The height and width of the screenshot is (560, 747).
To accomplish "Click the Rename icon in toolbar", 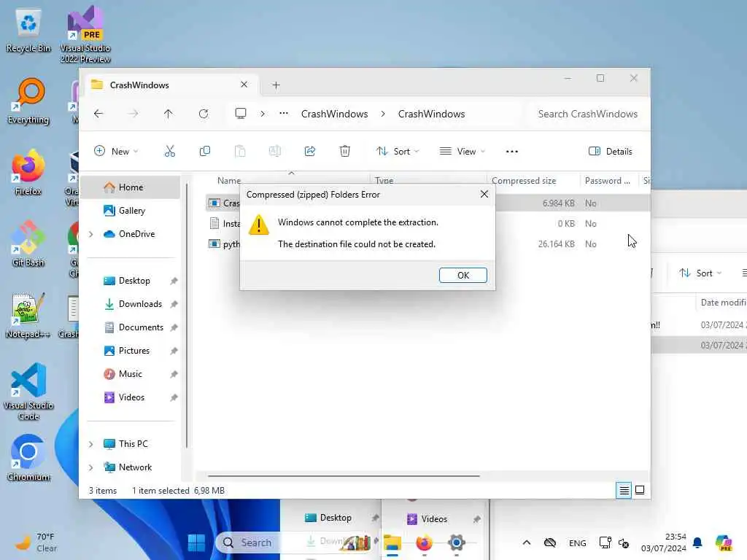I will click(x=275, y=152).
